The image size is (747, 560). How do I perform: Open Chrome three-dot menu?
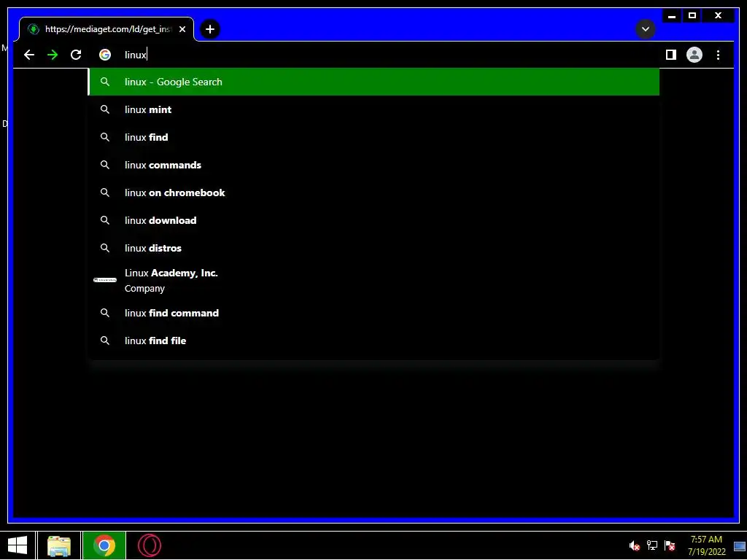click(718, 55)
